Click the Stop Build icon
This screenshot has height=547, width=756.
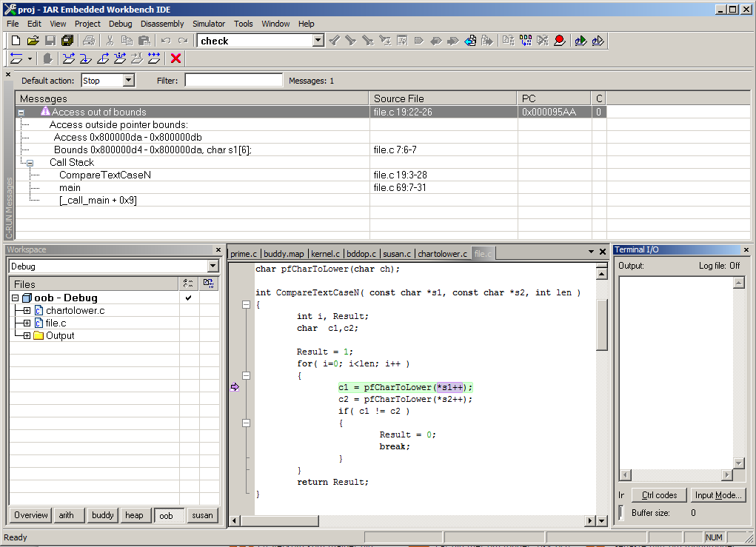tap(543, 41)
